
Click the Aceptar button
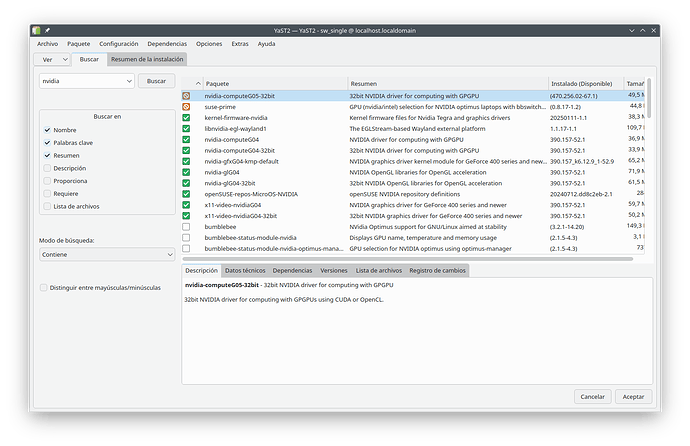[633, 397]
